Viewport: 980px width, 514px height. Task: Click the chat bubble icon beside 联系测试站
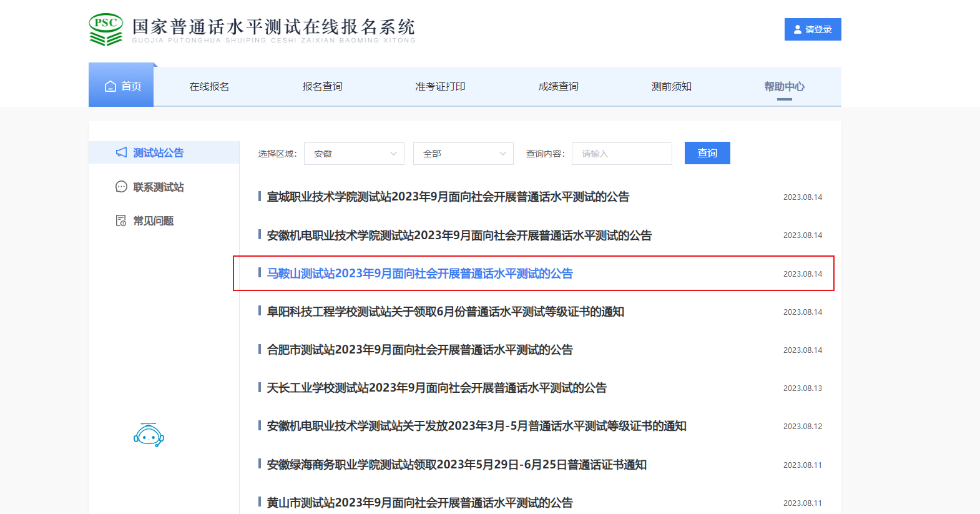click(121, 187)
